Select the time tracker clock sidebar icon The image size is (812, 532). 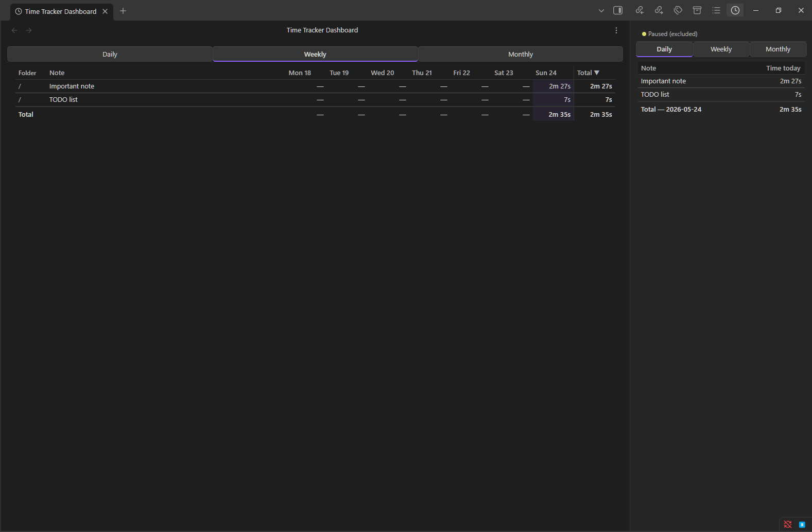click(x=735, y=10)
